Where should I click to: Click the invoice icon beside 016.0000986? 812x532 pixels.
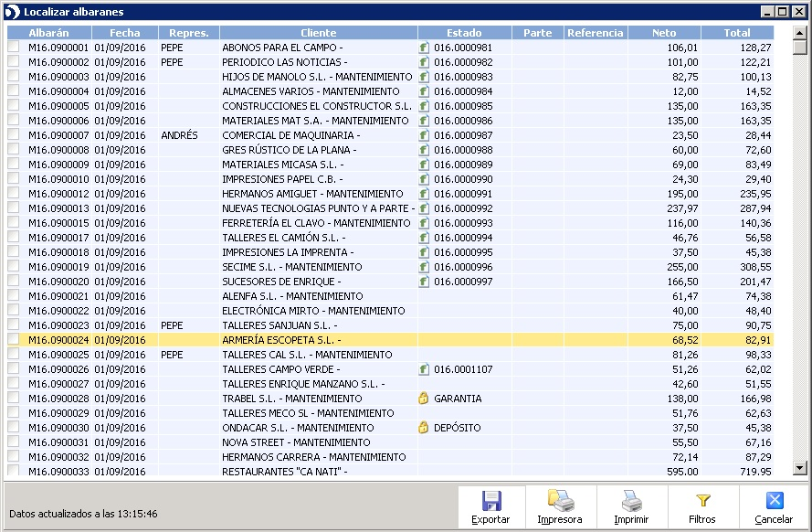coord(424,121)
